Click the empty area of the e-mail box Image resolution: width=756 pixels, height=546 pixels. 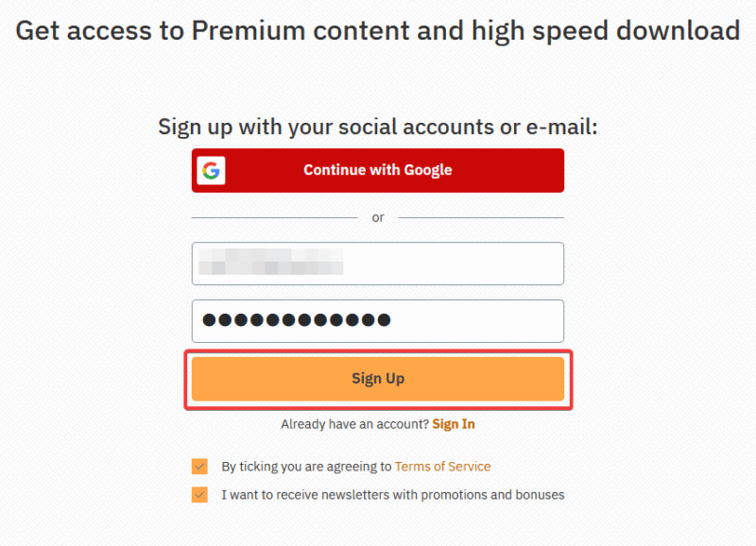[454, 264]
